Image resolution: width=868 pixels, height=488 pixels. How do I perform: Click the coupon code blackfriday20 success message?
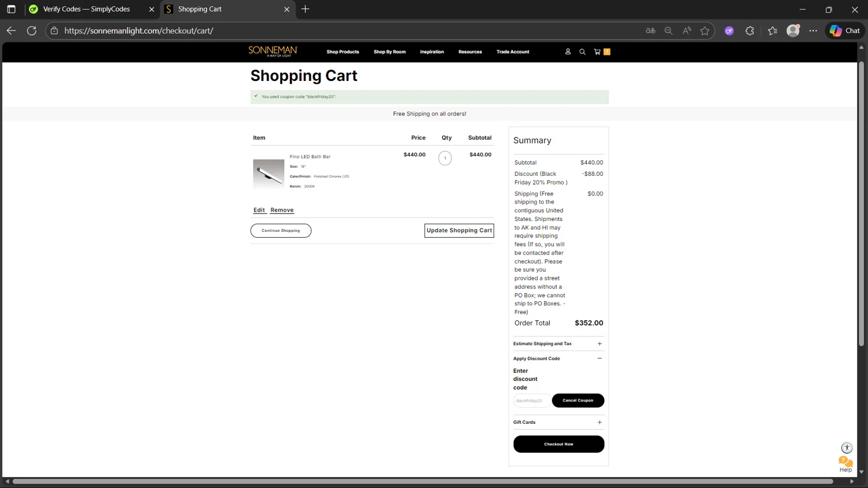[x=429, y=97]
